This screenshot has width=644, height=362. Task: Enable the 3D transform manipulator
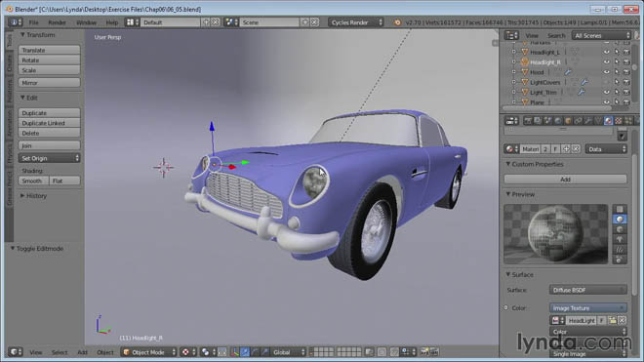click(234, 352)
